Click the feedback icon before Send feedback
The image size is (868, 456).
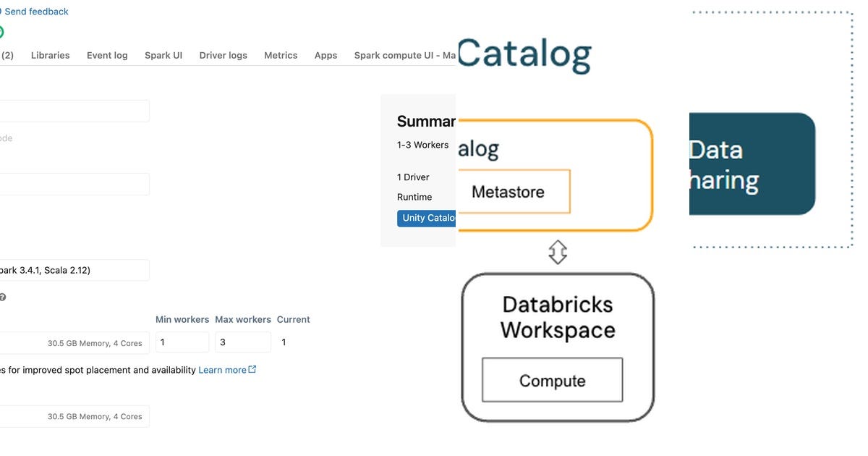tap(1, 11)
